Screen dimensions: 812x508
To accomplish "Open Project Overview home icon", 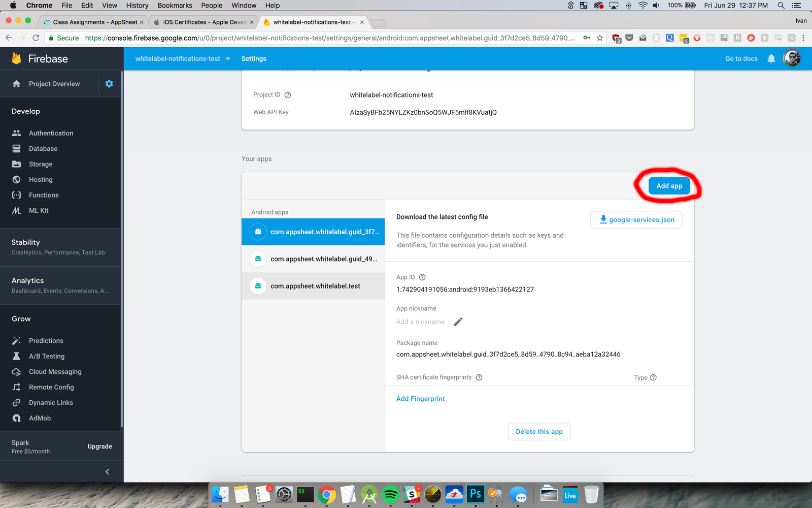I will (x=17, y=84).
